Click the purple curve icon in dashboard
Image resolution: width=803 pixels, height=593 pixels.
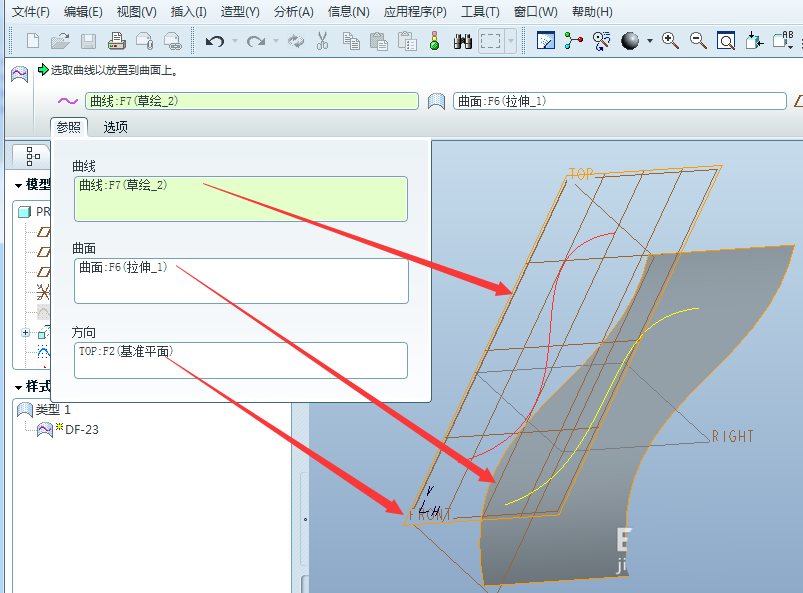click(68, 101)
